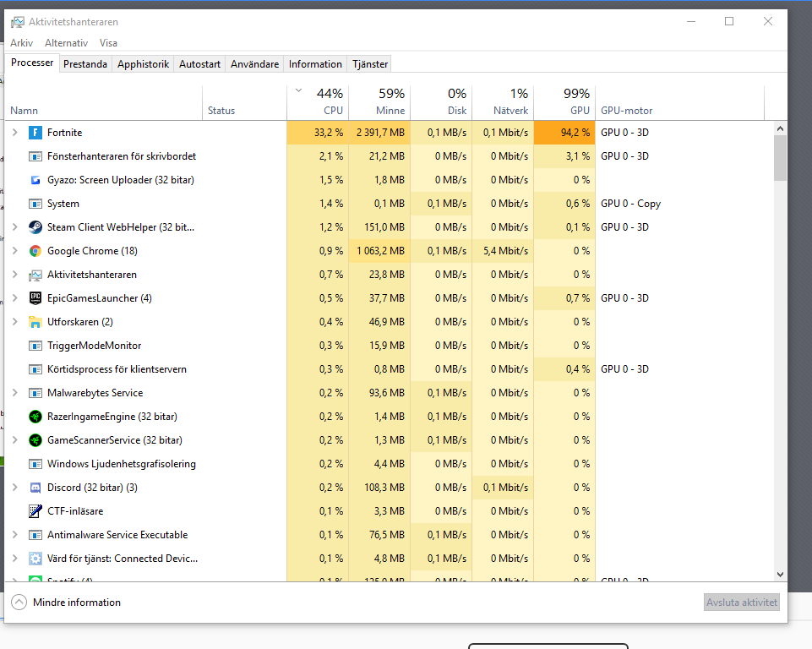Open the Alternativ menu
This screenshot has height=649, width=812.
tap(66, 43)
